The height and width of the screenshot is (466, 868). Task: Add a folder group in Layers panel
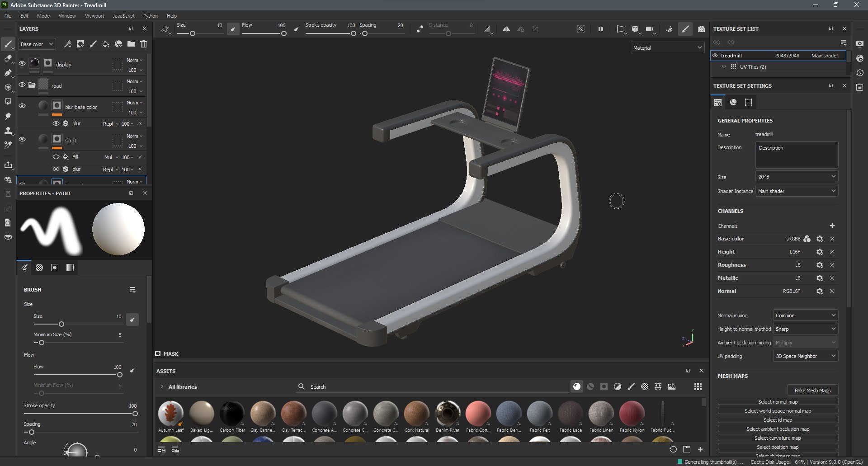click(131, 44)
